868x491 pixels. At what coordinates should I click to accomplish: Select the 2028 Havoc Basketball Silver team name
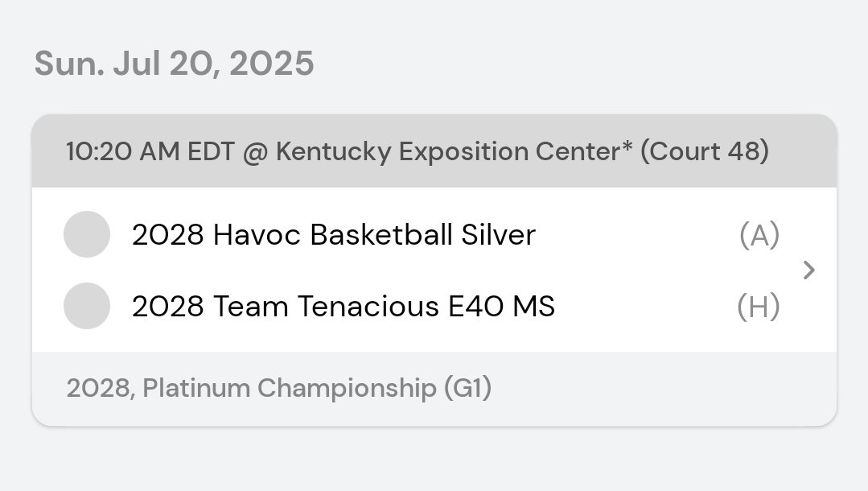tap(333, 235)
